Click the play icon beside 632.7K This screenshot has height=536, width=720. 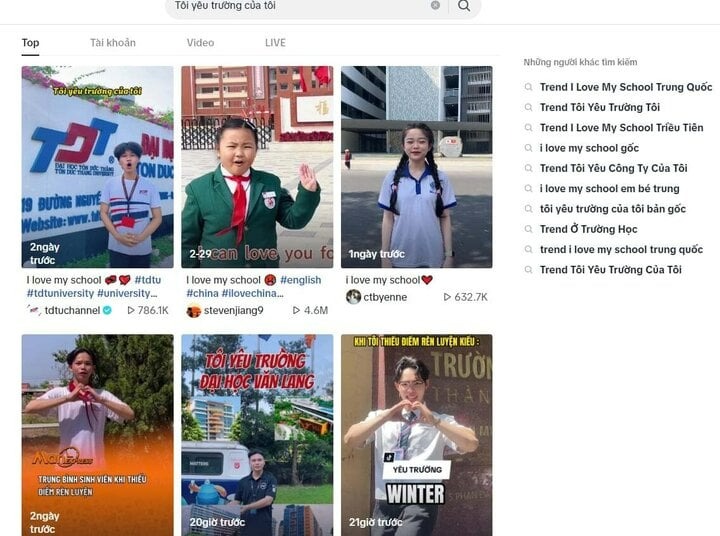click(x=447, y=297)
